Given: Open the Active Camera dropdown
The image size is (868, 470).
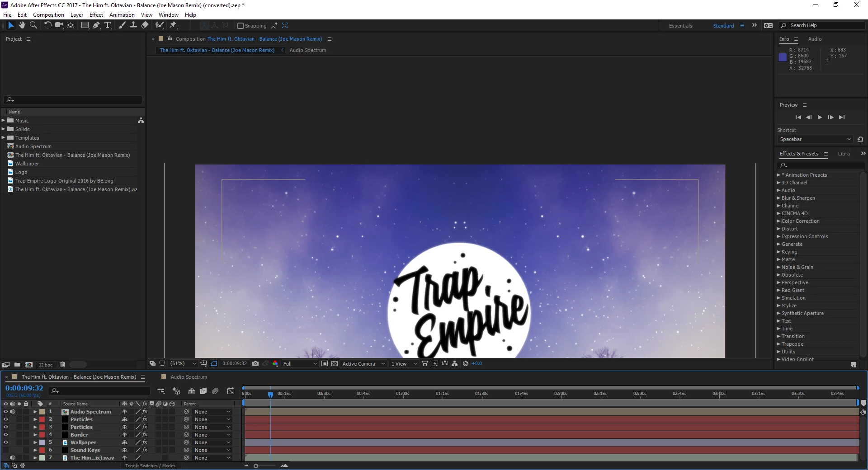Looking at the screenshot, I should 363,363.
